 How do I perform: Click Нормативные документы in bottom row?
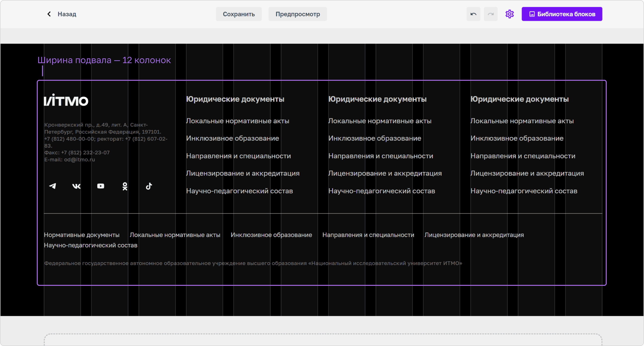pyautogui.click(x=81, y=235)
